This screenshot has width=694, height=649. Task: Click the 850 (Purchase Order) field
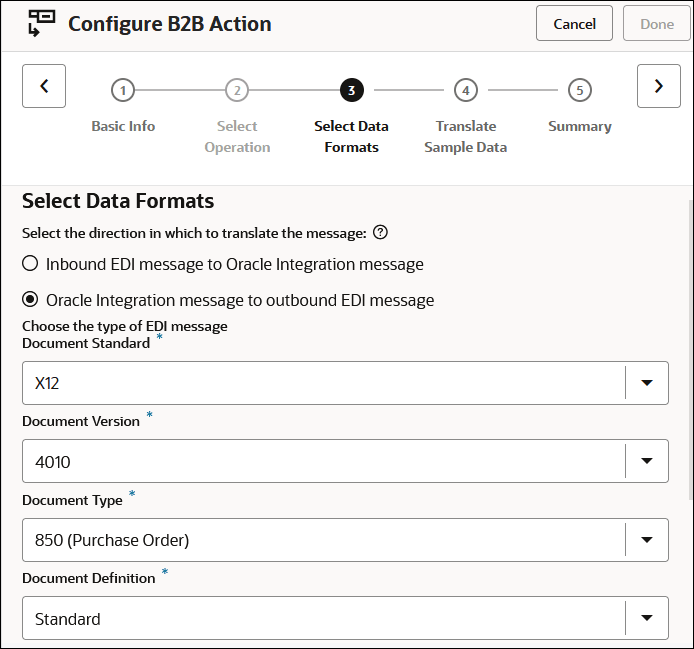pos(345,540)
